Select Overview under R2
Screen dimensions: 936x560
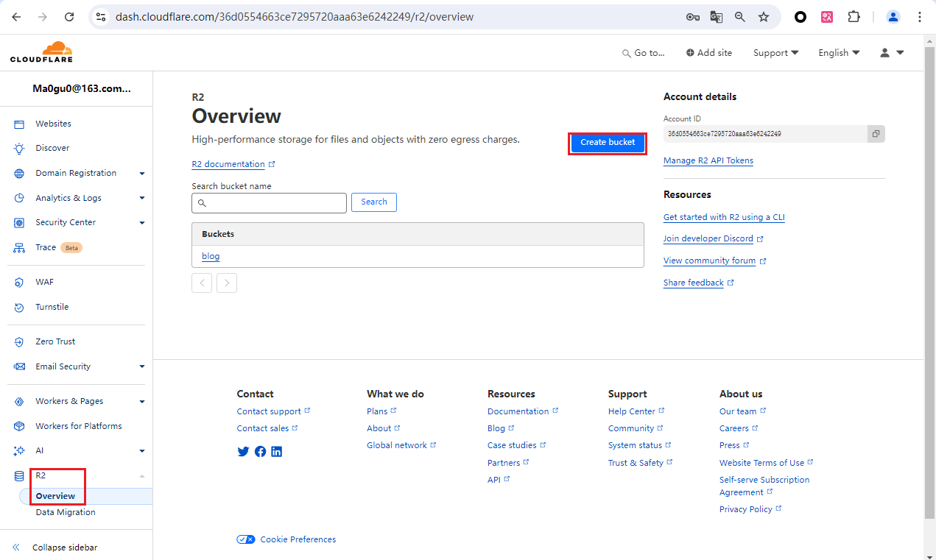[x=55, y=496]
